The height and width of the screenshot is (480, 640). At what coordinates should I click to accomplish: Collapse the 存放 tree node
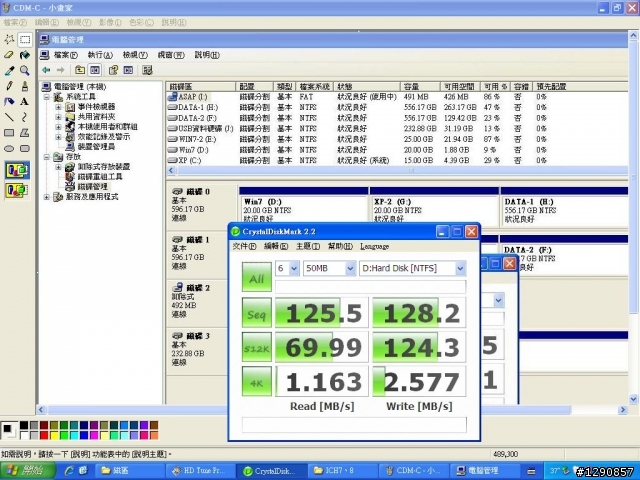[x=47, y=157]
